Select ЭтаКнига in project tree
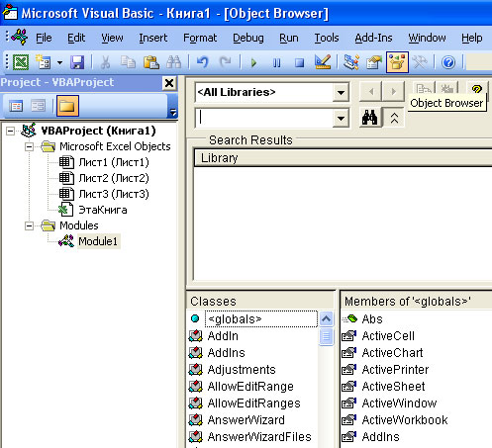The height and width of the screenshot is (448, 492). tap(103, 210)
